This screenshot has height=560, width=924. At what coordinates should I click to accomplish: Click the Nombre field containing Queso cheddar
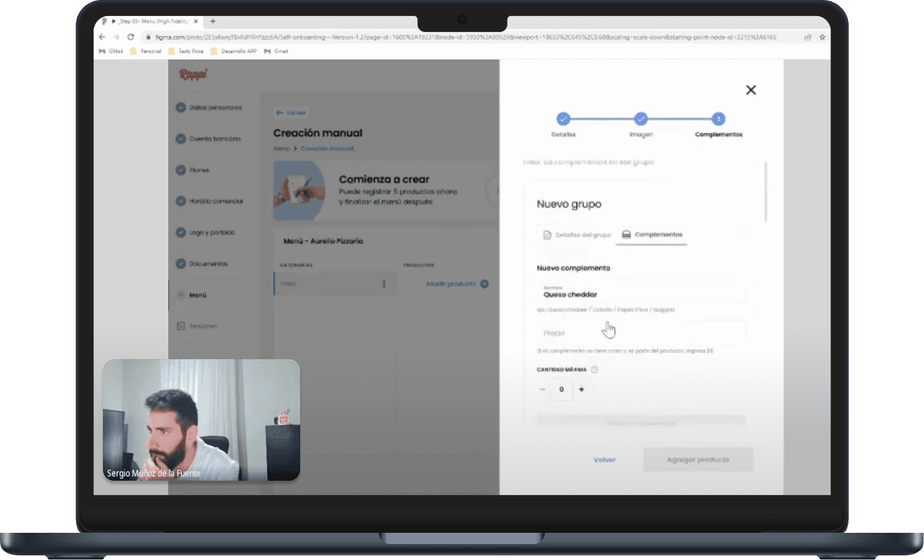point(641,292)
